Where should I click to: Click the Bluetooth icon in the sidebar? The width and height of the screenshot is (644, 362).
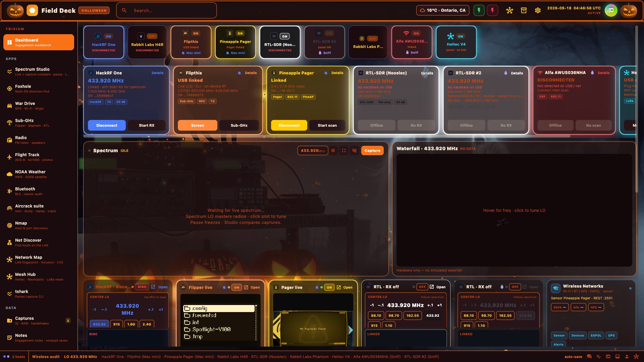click(x=9, y=191)
